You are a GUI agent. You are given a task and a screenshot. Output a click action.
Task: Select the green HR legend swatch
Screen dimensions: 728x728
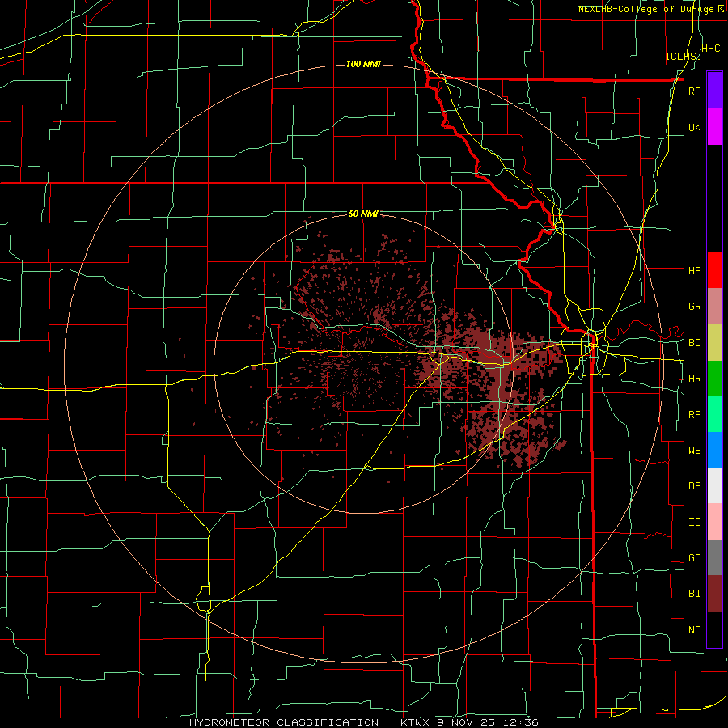pyautogui.click(x=714, y=379)
